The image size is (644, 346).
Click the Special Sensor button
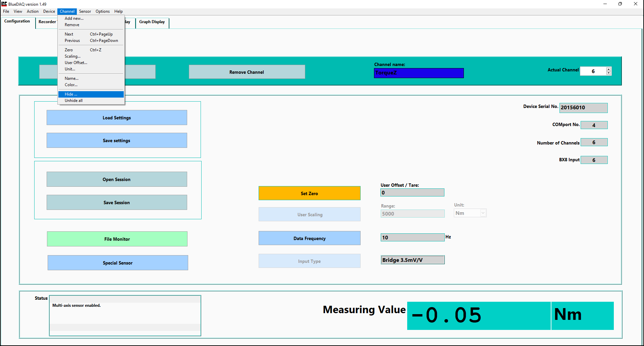point(118,263)
